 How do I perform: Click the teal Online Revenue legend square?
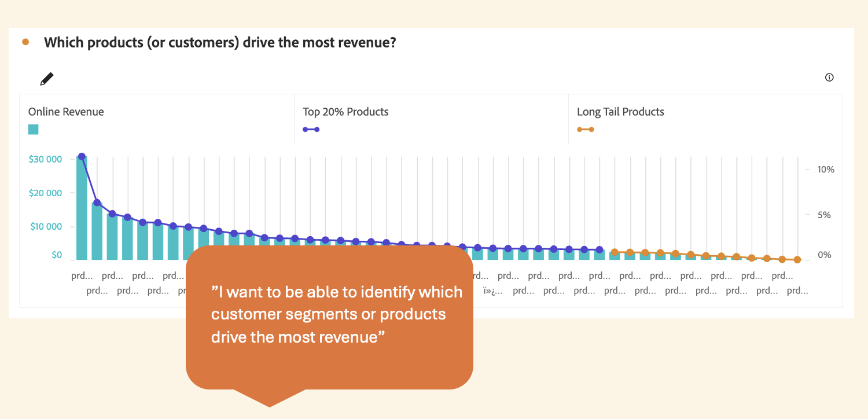(34, 130)
